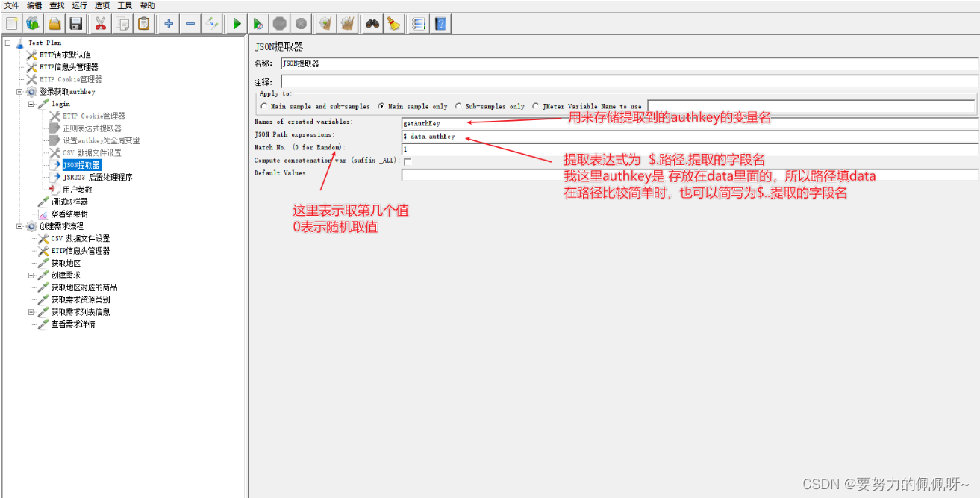
Task: Select 获取需求资源类别 sampler
Action: (80, 299)
